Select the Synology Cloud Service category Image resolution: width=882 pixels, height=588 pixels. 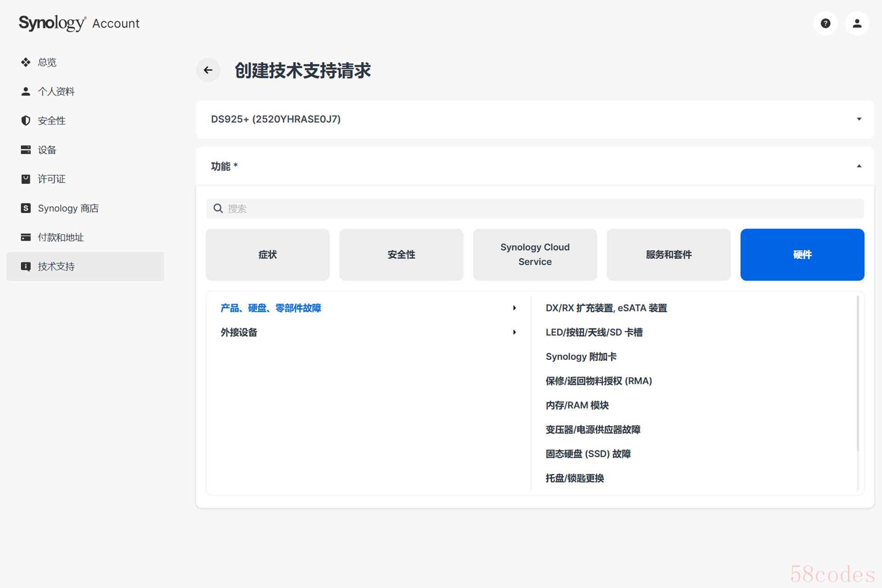[x=535, y=254]
